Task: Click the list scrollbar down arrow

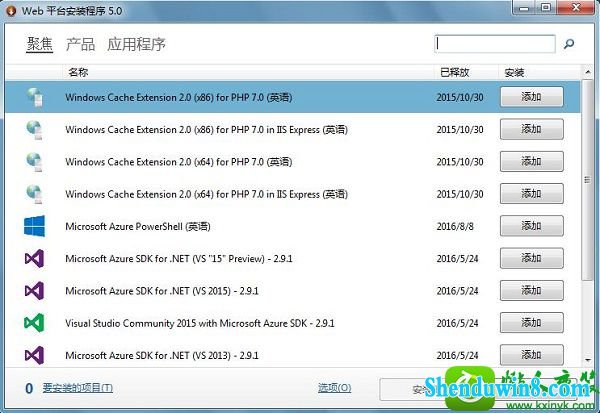Action: pyautogui.click(x=587, y=360)
